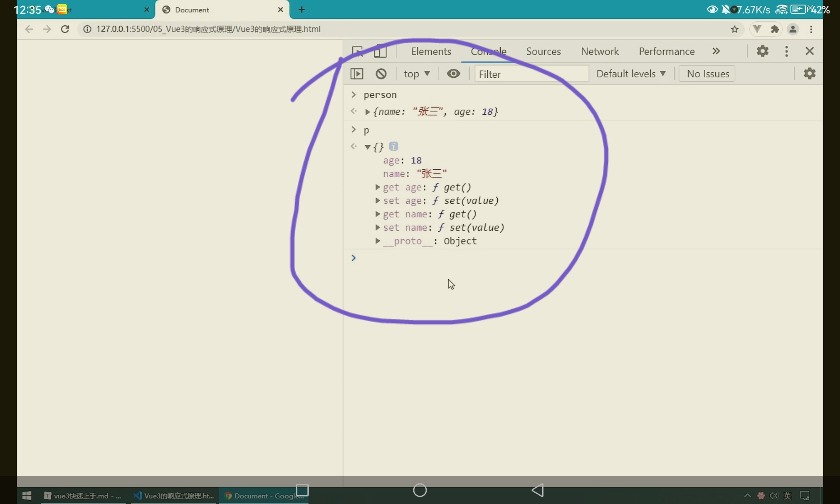This screenshot has height=504, width=840.
Task: Open the Default levels dropdown
Action: pos(630,74)
